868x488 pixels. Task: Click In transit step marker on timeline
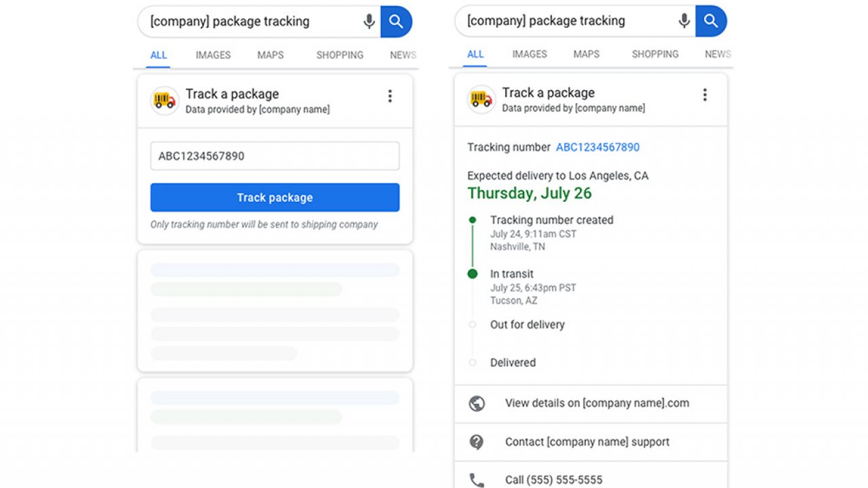point(473,274)
